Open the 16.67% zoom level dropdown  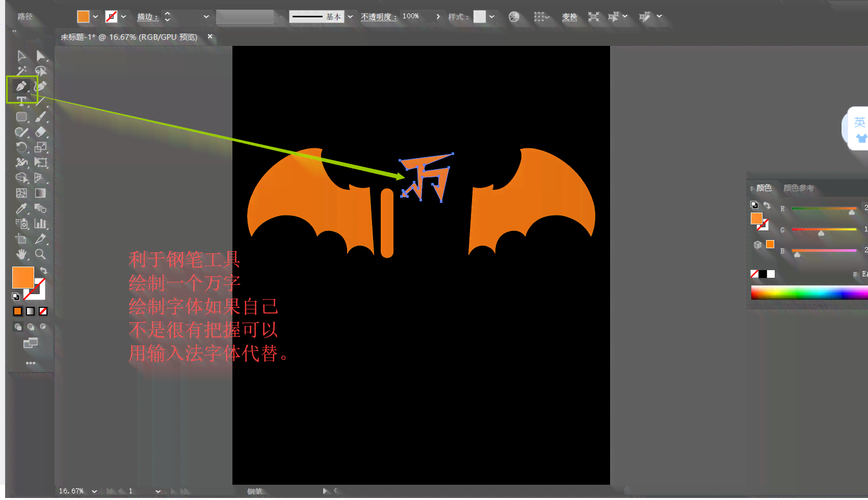[x=94, y=491]
